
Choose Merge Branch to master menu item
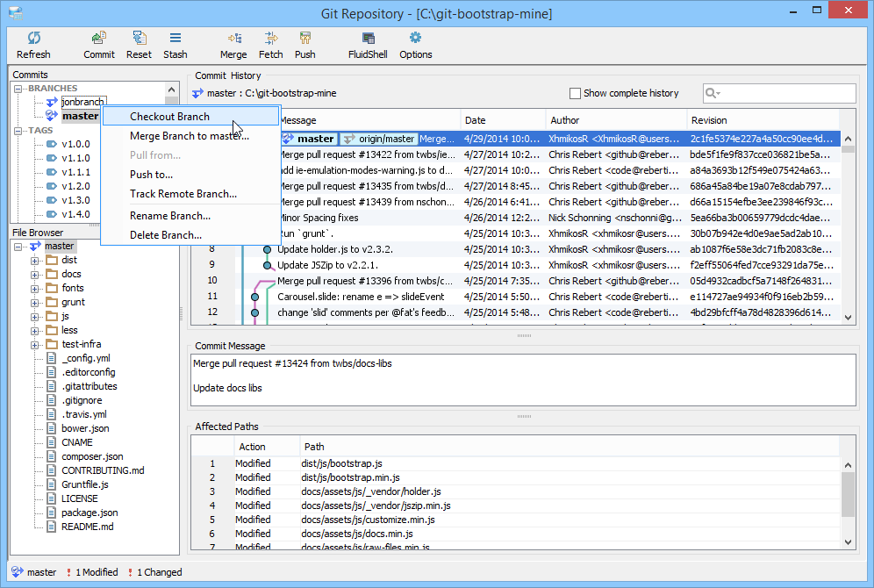pyautogui.click(x=190, y=135)
